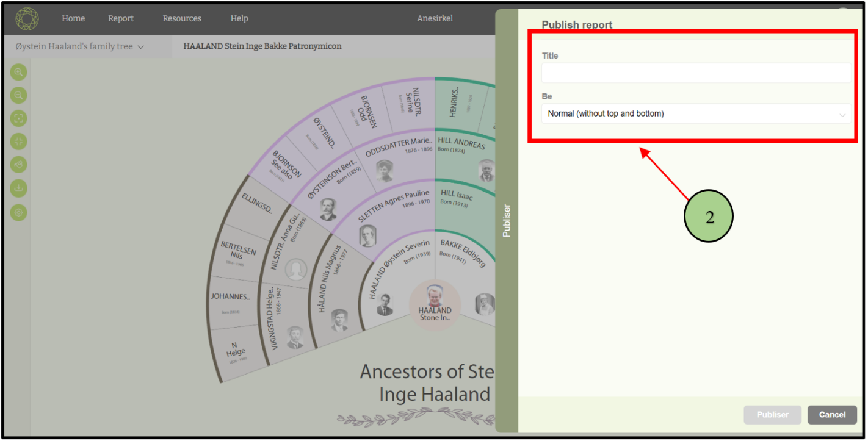Click the fit-to-screen focus icon
Viewport: 868px width, 441px height.
(19, 118)
